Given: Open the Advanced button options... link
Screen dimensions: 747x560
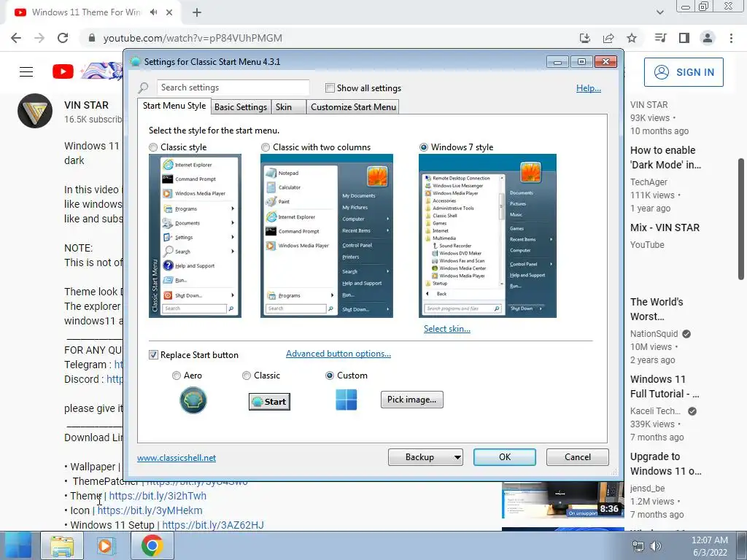Looking at the screenshot, I should click(338, 354).
